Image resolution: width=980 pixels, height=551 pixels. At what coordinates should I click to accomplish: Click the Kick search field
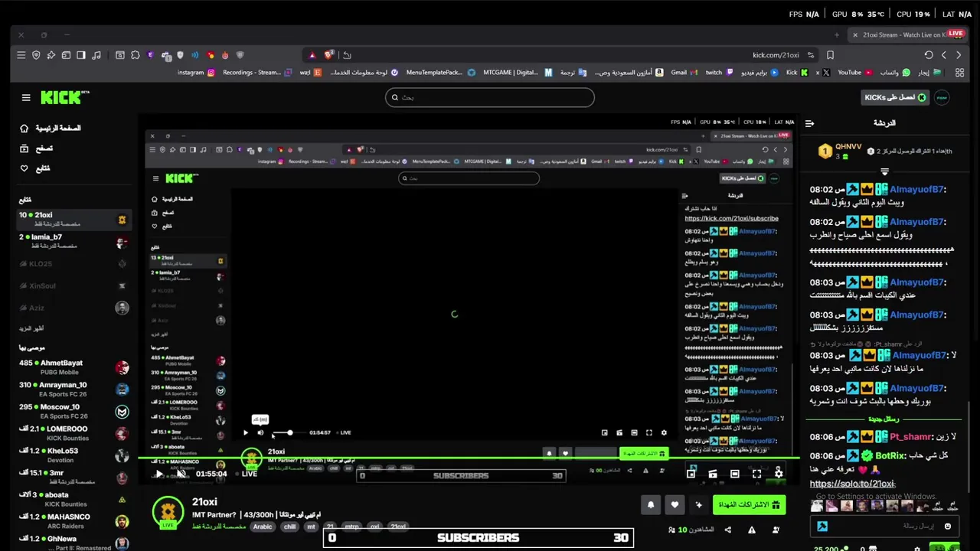point(490,97)
